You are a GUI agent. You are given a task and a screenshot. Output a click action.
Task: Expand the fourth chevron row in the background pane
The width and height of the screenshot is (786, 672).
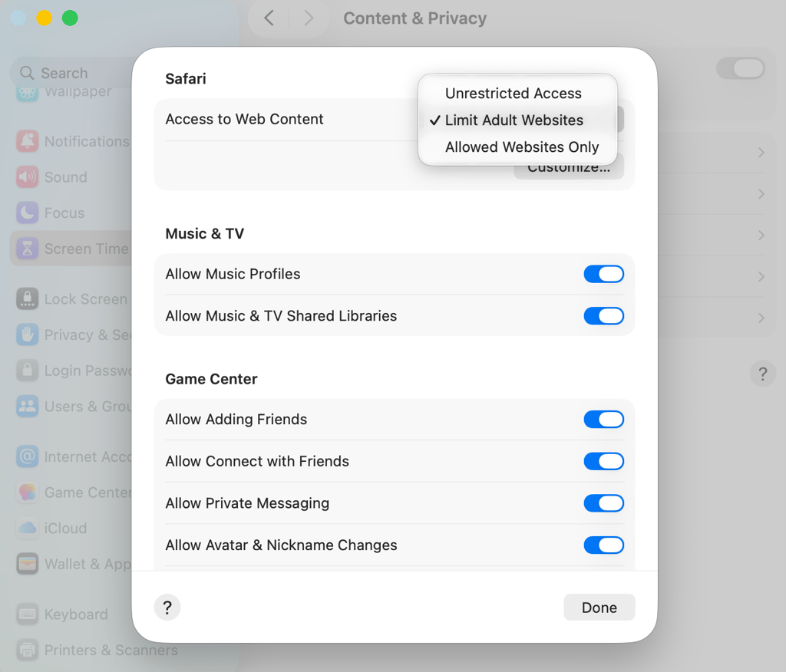click(x=761, y=277)
